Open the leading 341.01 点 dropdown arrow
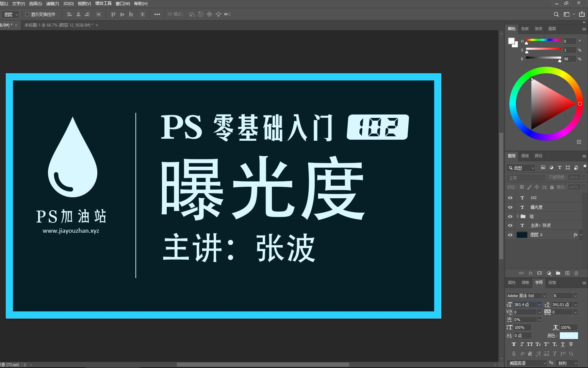 575,305
